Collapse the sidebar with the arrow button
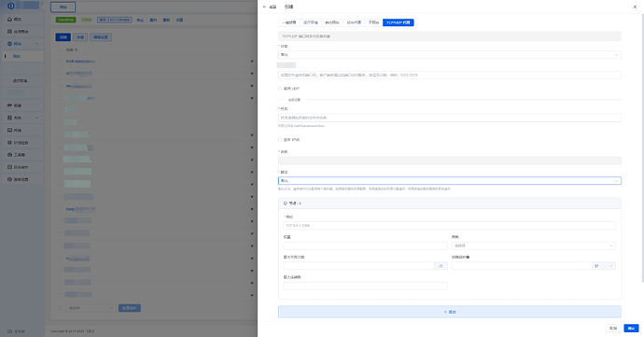The width and height of the screenshot is (644, 337). coord(45,7)
